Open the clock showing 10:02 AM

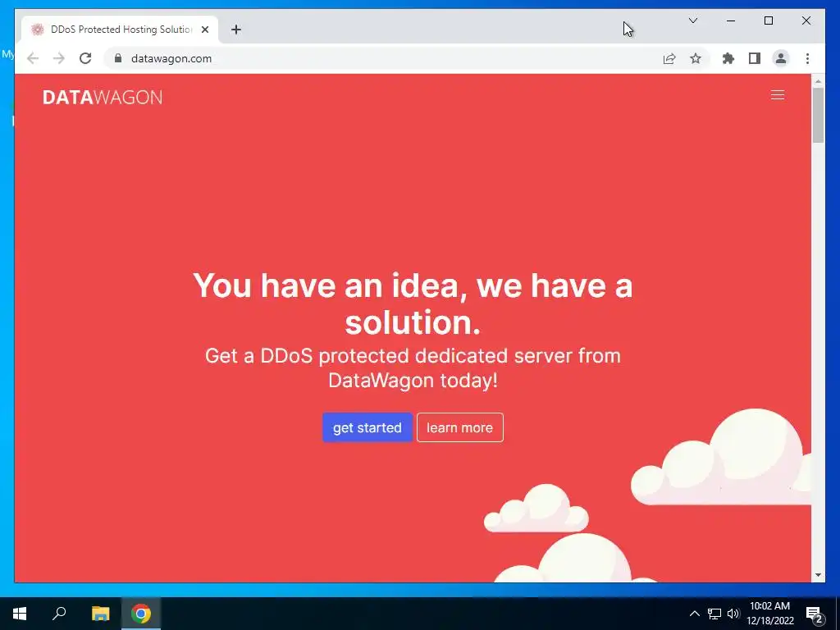click(x=769, y=614)
